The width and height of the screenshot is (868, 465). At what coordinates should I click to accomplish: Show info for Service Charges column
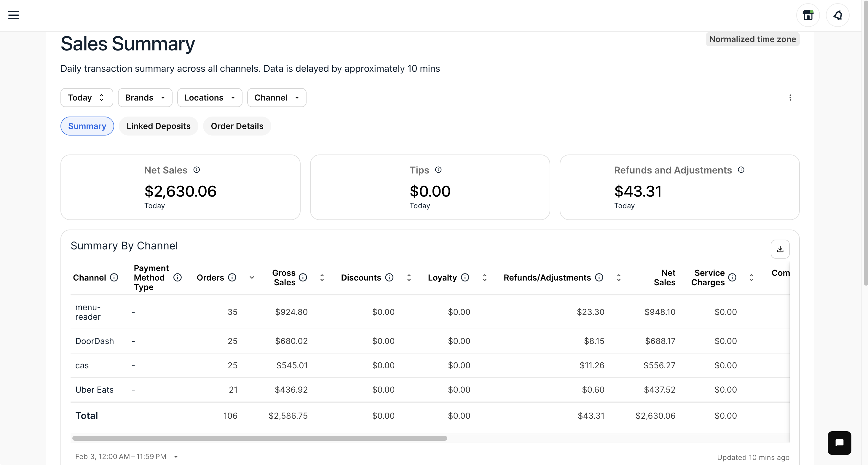pyautogui.click(x=732, y=278)
